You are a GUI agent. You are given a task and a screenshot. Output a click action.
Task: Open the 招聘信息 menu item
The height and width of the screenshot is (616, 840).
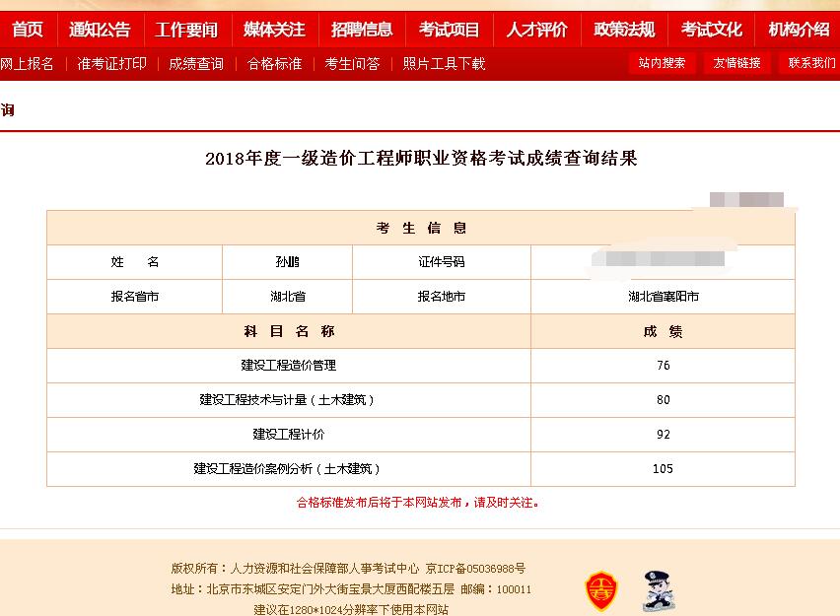[362, 30]
